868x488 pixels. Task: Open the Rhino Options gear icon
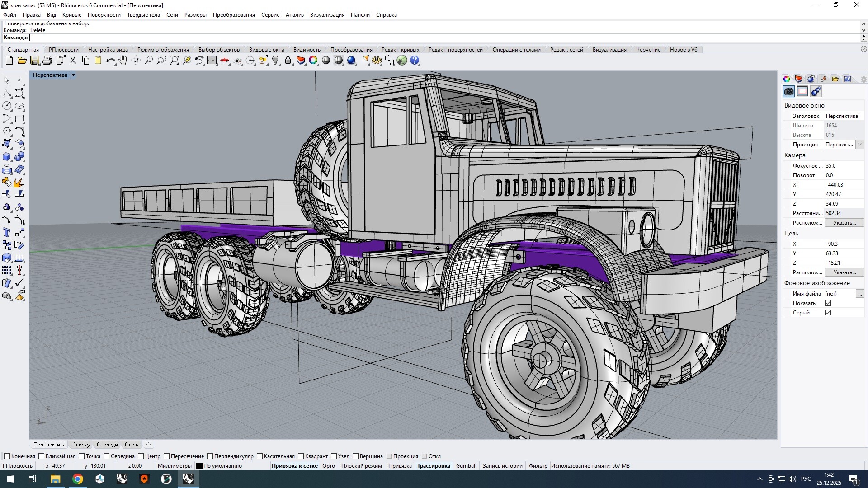[376, 60]
